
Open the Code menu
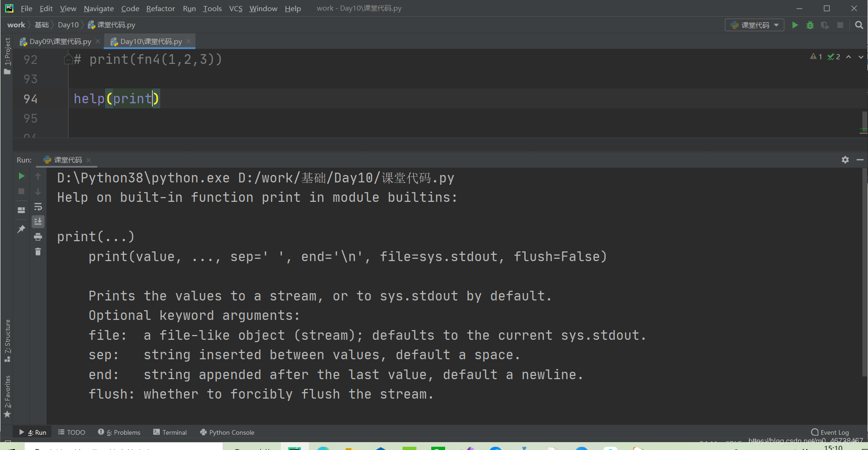pos(130,8)
